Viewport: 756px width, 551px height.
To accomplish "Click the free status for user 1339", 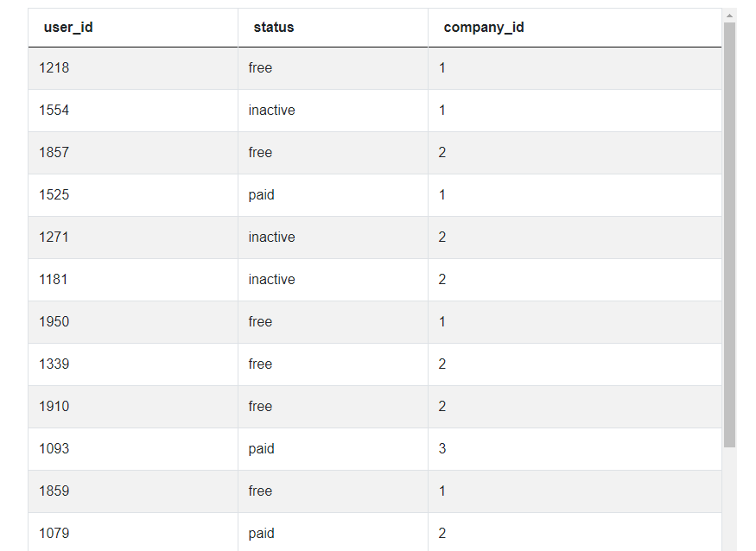I will tap(260, 364).
